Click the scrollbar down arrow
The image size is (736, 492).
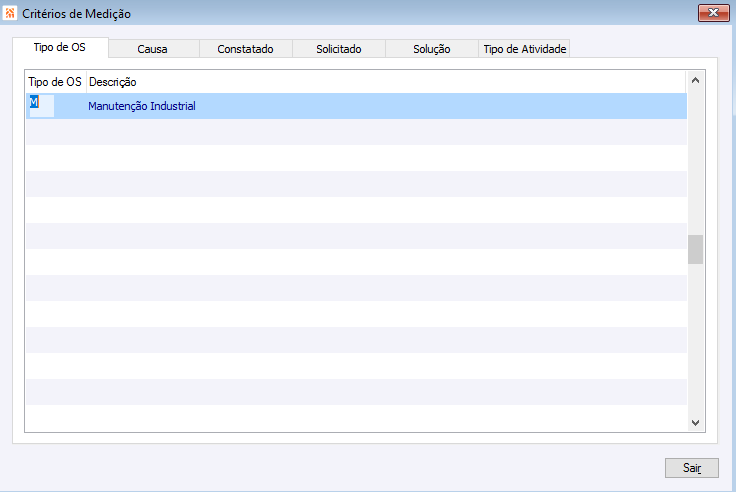[695, 423]
